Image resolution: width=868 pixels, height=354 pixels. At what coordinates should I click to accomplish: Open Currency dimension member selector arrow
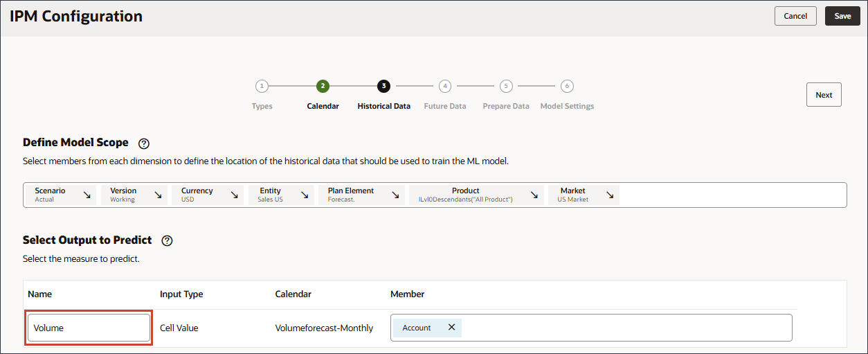click(236, 195)
